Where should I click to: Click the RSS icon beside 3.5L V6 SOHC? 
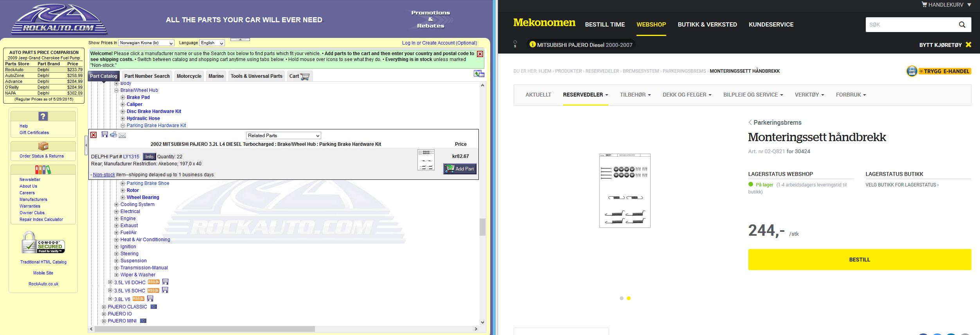click(153, 290)
